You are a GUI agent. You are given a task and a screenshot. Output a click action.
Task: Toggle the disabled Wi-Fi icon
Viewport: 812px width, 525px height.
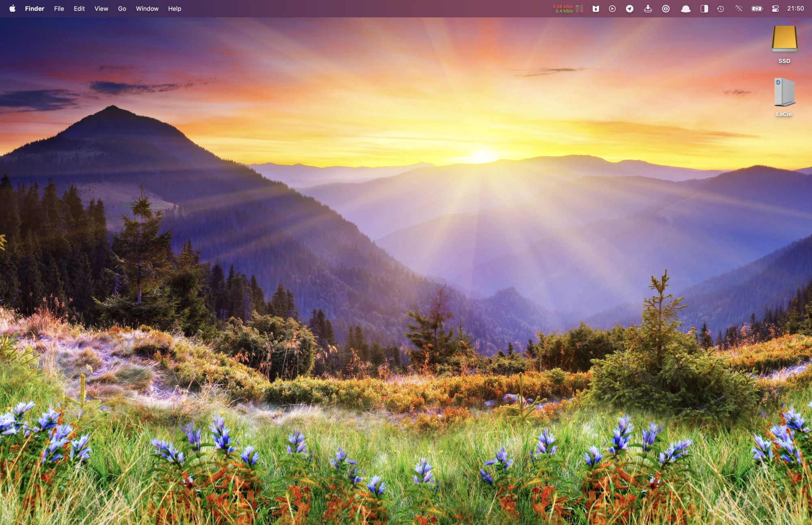(x=739, y=9)
